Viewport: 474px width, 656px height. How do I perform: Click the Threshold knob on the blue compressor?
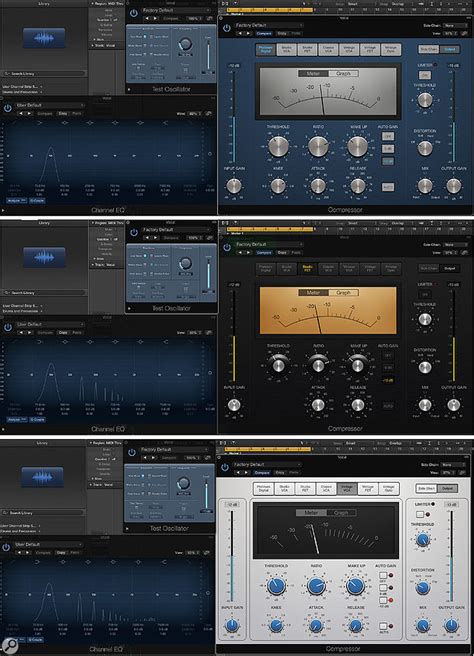coord(278,146)
